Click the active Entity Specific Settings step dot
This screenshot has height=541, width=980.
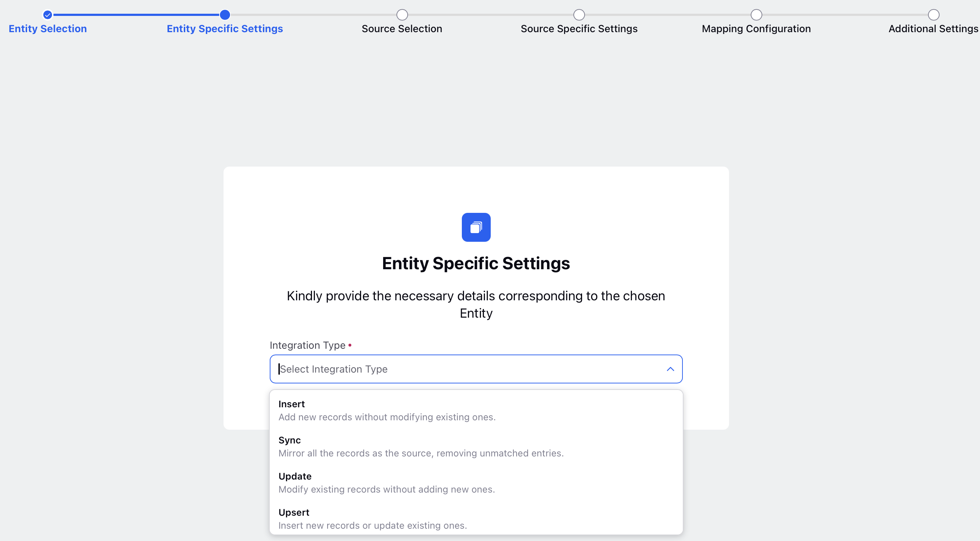coord(225,15)
